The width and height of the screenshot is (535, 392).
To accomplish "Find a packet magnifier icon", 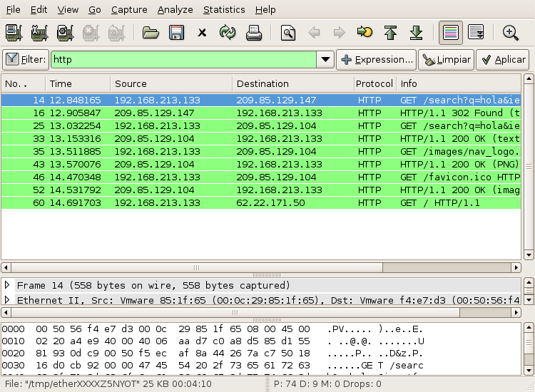I will click(288, 33).
